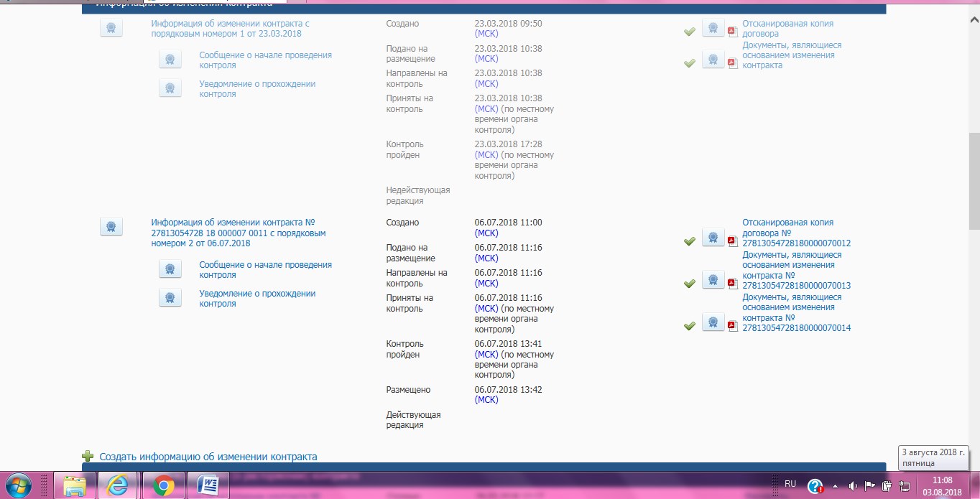Click signature icon for 23.03.2018 'Сообщение о начале проведения контроля'

[x=170, y=60]
